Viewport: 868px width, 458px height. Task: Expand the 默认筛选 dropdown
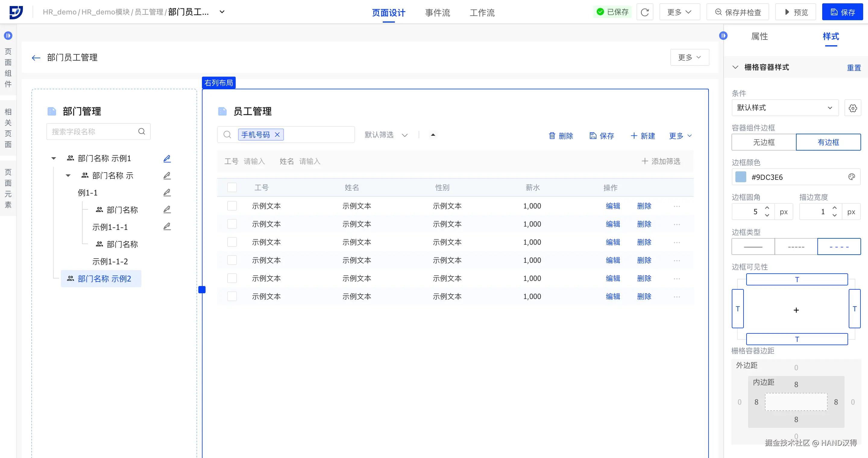[386, 135]
